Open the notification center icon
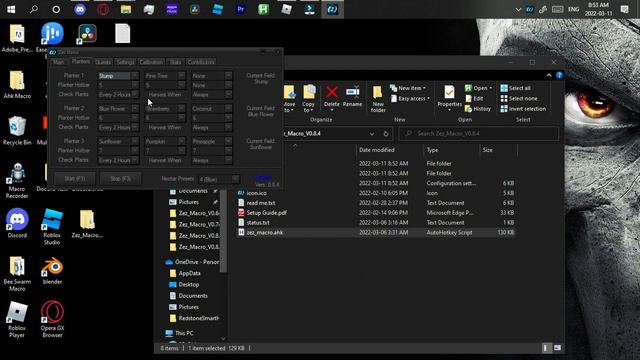Screen dimensions: 640x360 point(624,9)
